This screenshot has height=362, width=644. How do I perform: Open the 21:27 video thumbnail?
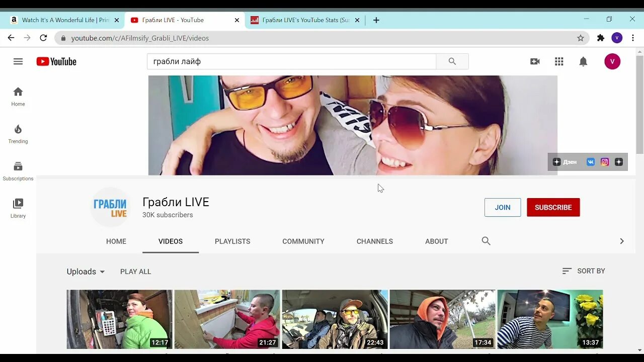227,319
